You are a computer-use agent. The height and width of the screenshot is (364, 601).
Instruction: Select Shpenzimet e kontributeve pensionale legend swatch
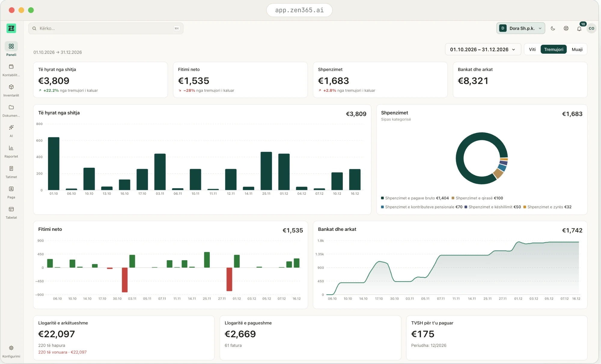point(382,207)
